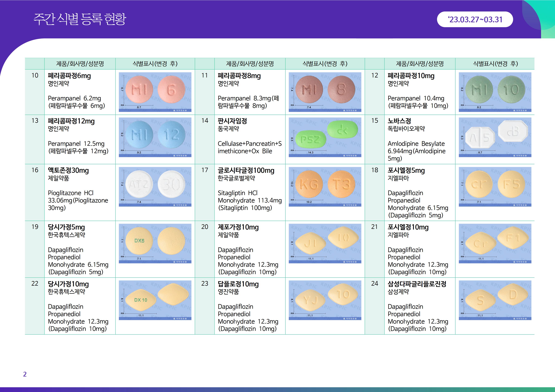Click the yellow DX5 printed tablet
The height and width of the screenshot is (392, 555).
point(139,241)
